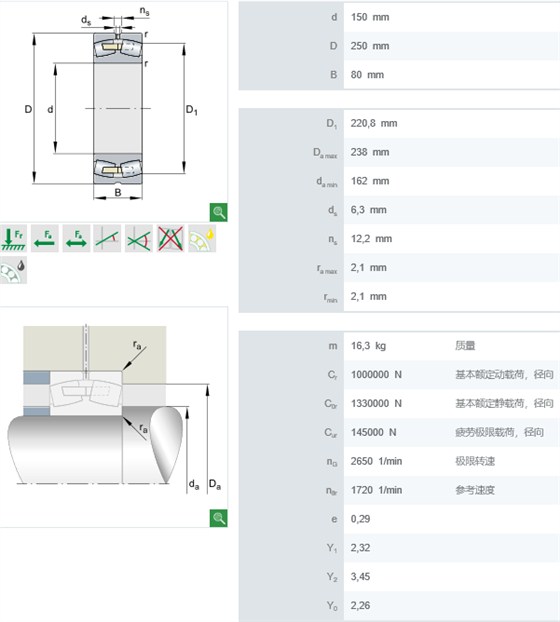Select the C0r value 1330000 N
Viewport: 560px width, 622px height.
point(376,404)
